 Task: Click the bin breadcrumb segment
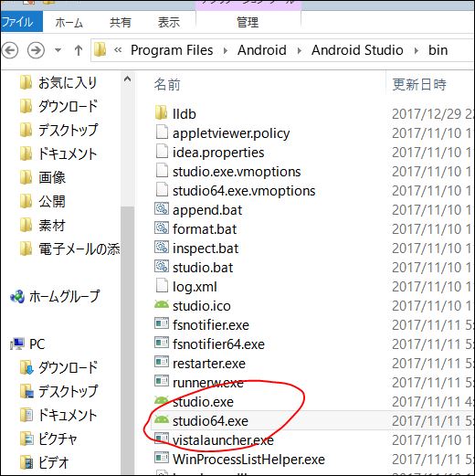[438, 50]
